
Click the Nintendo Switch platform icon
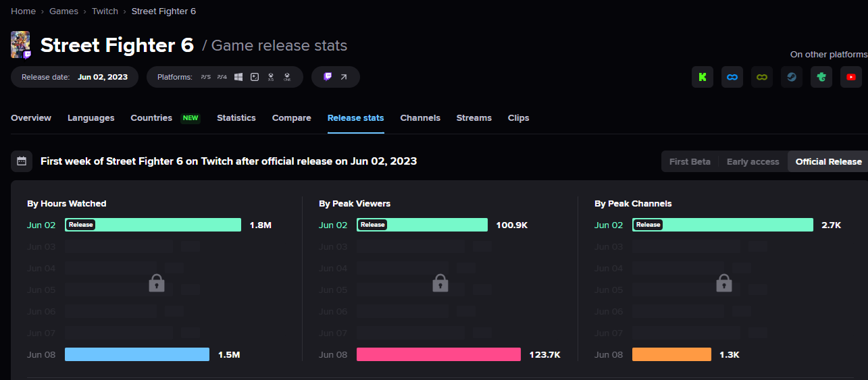255,77
